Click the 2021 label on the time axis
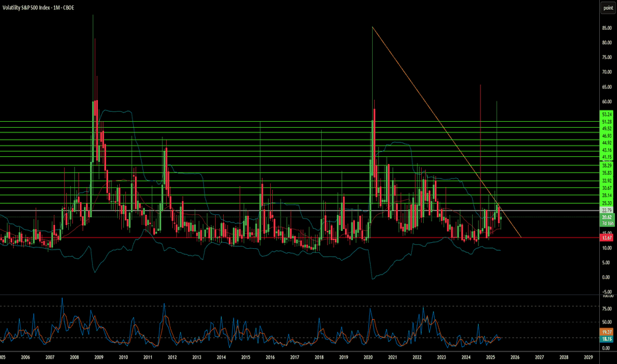The width and height of the screenshot is (617, 364). (x=393, y=357)
